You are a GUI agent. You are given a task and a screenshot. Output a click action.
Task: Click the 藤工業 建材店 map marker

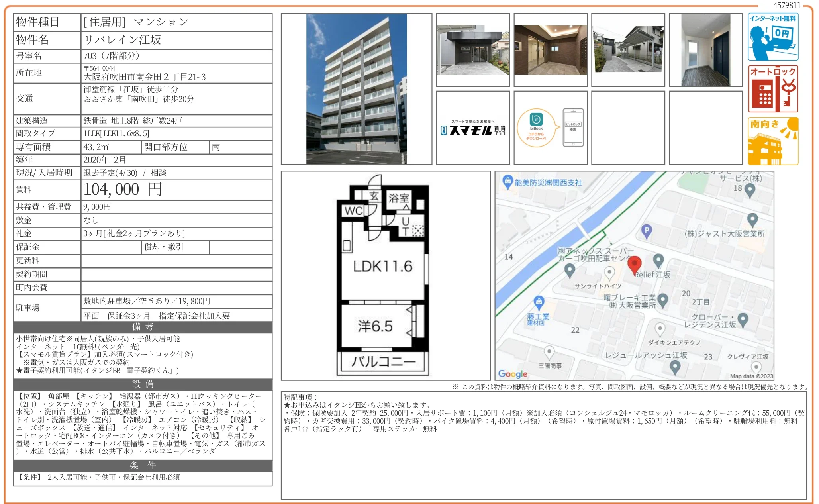click(x=539, y=302)
